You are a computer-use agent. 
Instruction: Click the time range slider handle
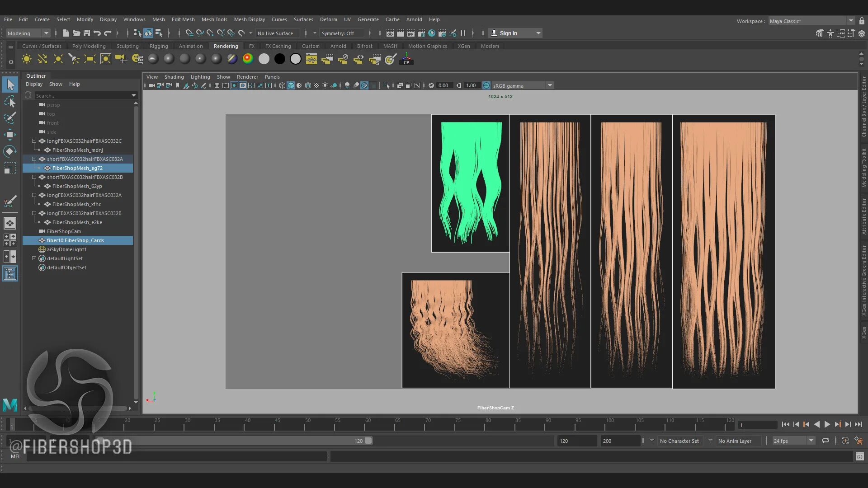tap(368, 441)
